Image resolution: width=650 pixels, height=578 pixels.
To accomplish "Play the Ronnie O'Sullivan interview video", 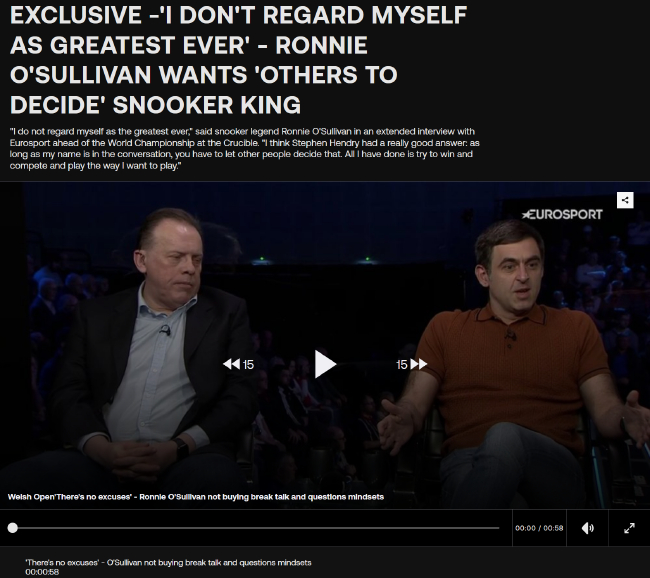I will pyautogui.click(x=325, y=364).
